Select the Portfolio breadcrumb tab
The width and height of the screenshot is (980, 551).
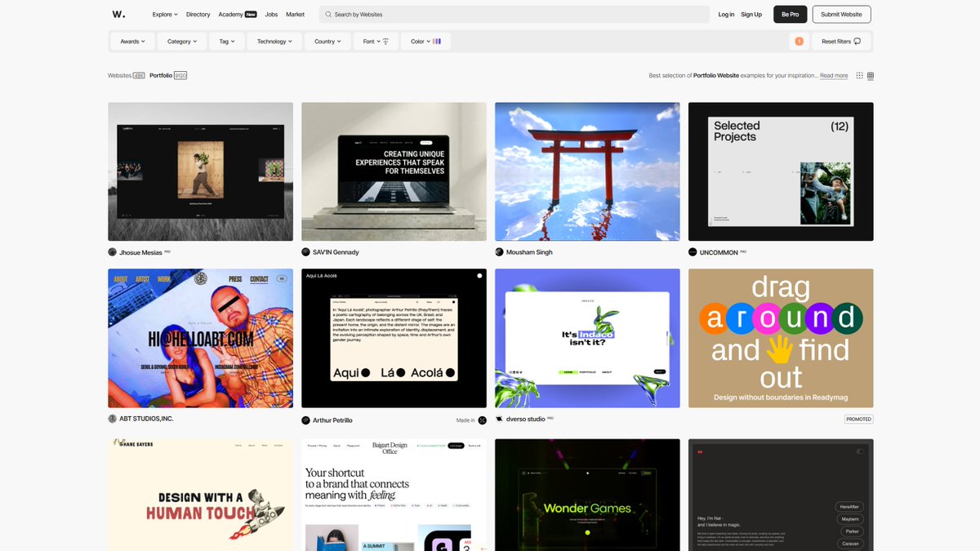click(168, 75)
